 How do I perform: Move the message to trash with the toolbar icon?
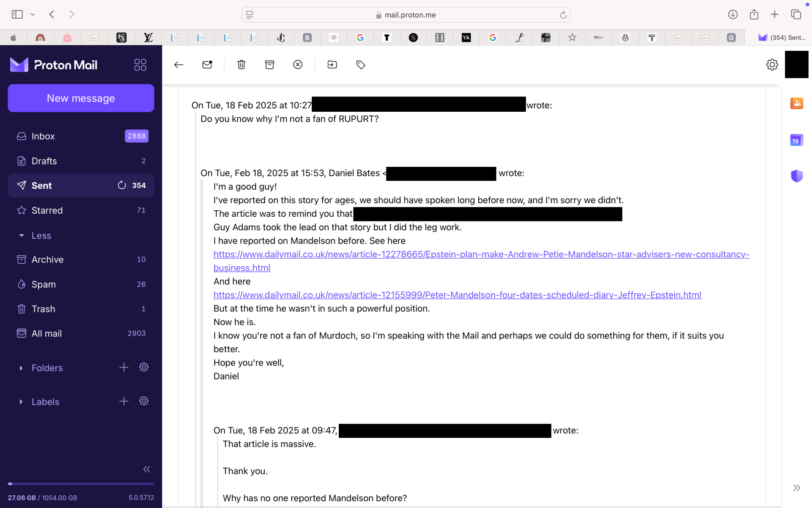(x=241, y=65)
